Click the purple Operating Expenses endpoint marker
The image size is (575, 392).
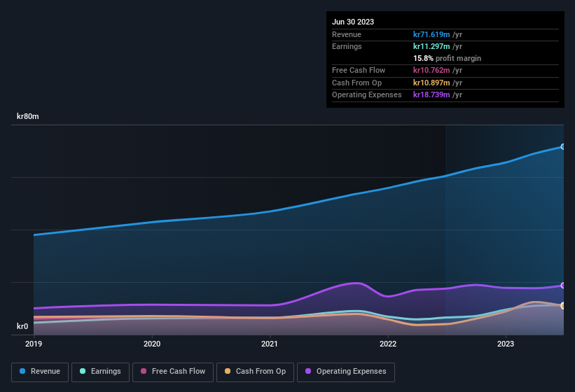point(562,286)
